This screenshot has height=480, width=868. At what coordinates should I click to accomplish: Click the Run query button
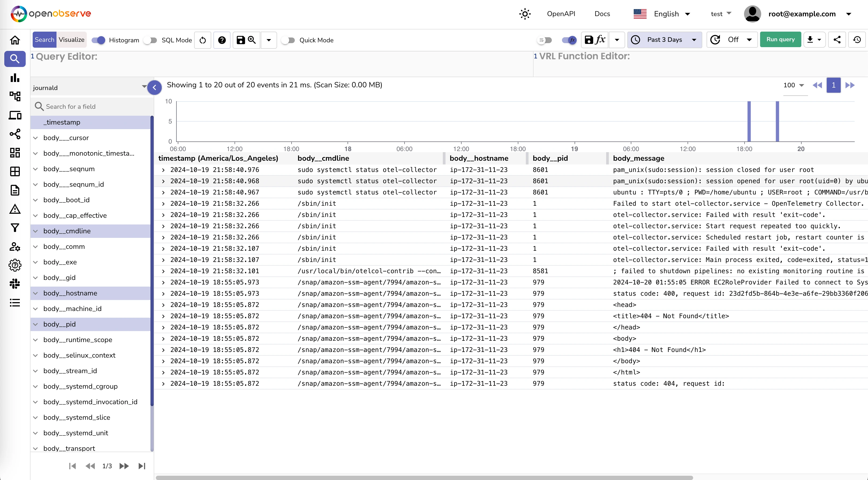(x=780, y=40)
